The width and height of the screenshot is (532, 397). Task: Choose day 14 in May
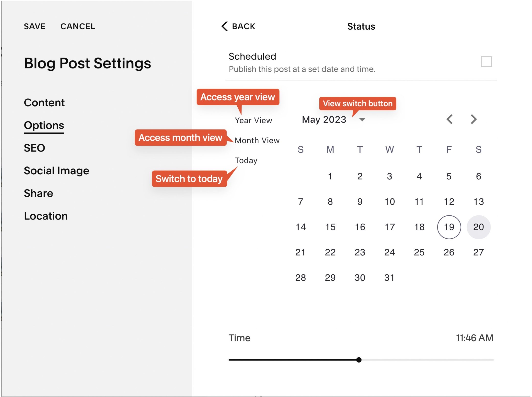pos(301,227)
